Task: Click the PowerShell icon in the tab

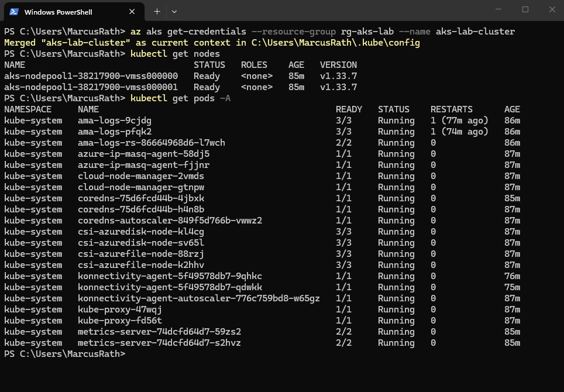Action: 13,11
